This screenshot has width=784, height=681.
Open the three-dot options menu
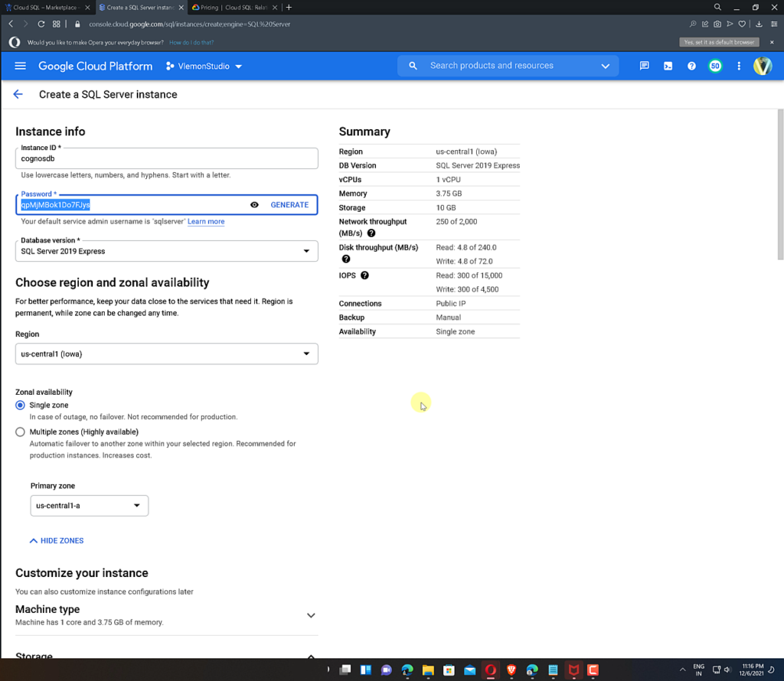point(738,66)
